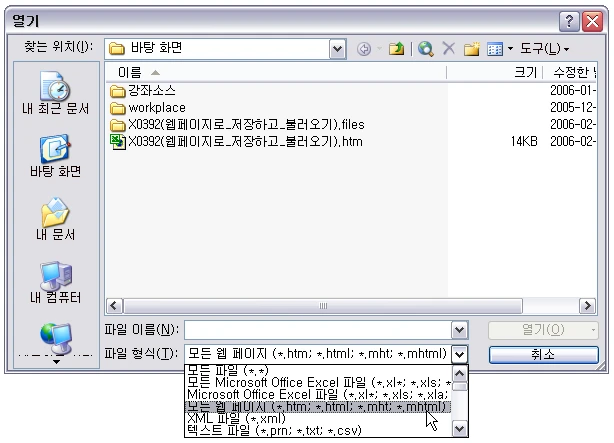Select the X0392 .files folder icon
The image size is (614, 443).
117,125
